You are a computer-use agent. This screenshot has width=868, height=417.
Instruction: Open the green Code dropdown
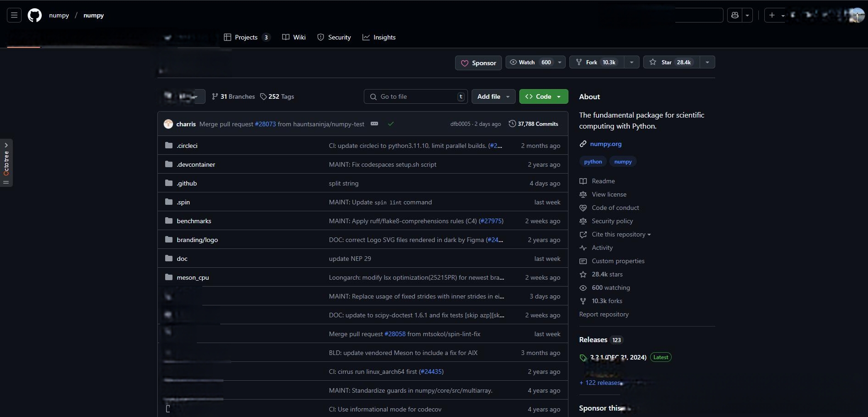[x=544, y=96]
